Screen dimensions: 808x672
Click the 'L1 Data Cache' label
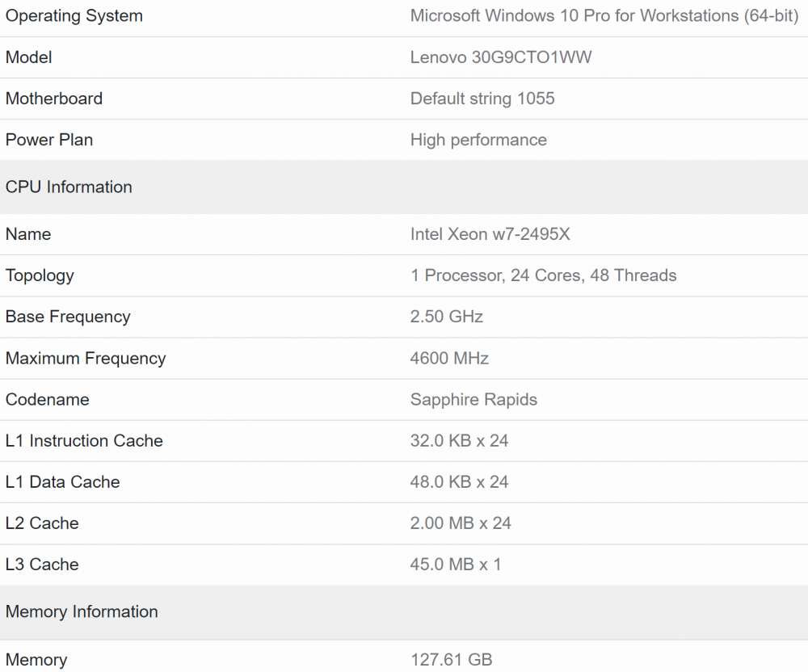[63, 482]
